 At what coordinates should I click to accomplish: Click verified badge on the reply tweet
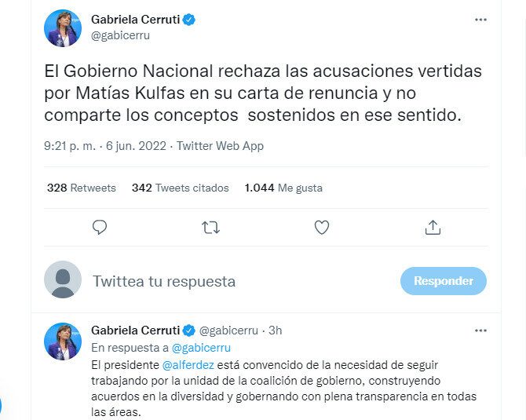tap(189, 331)
